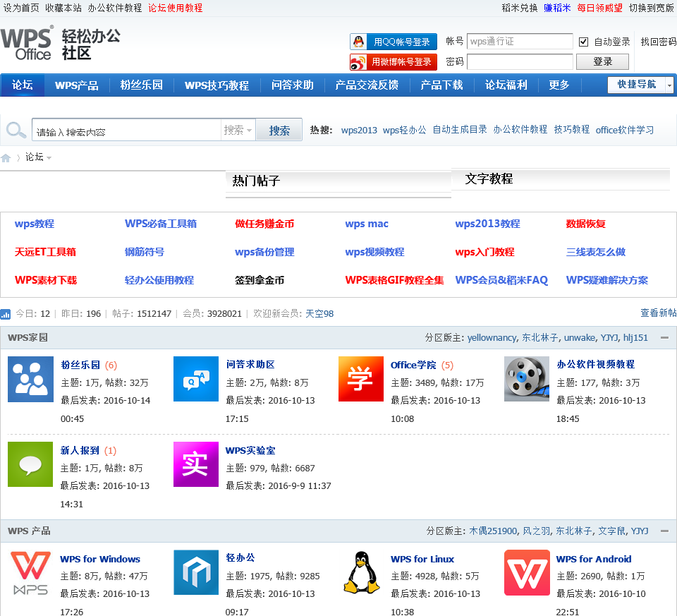Open the 论坛福利 navigation item
This screenshot has height=616, width=677.
click(506, 85)
